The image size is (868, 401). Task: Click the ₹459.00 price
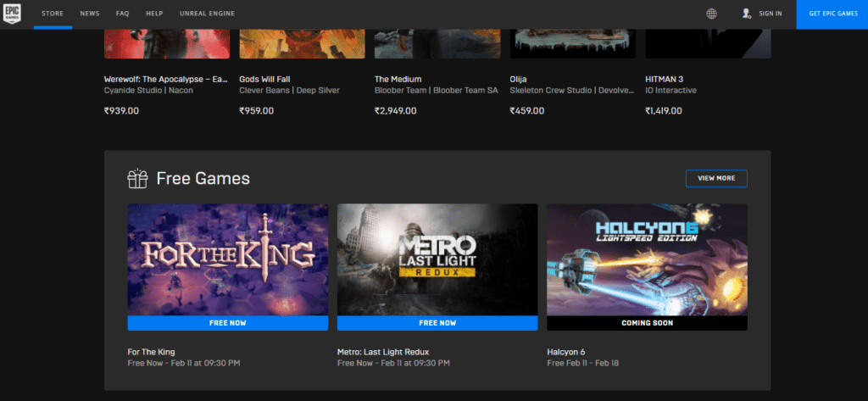pos(527,111)
